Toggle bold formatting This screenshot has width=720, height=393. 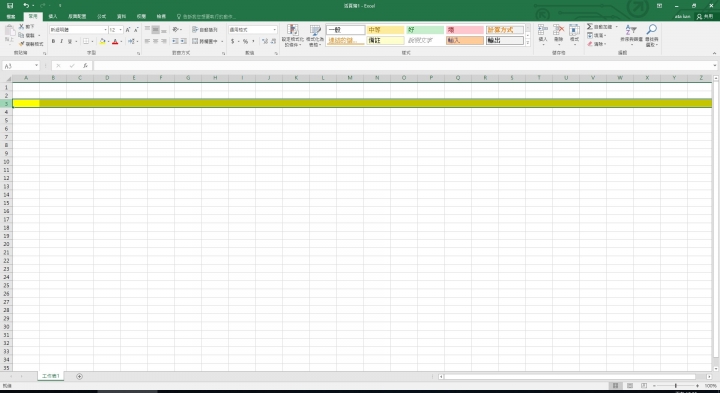click(x=53, y=41)
